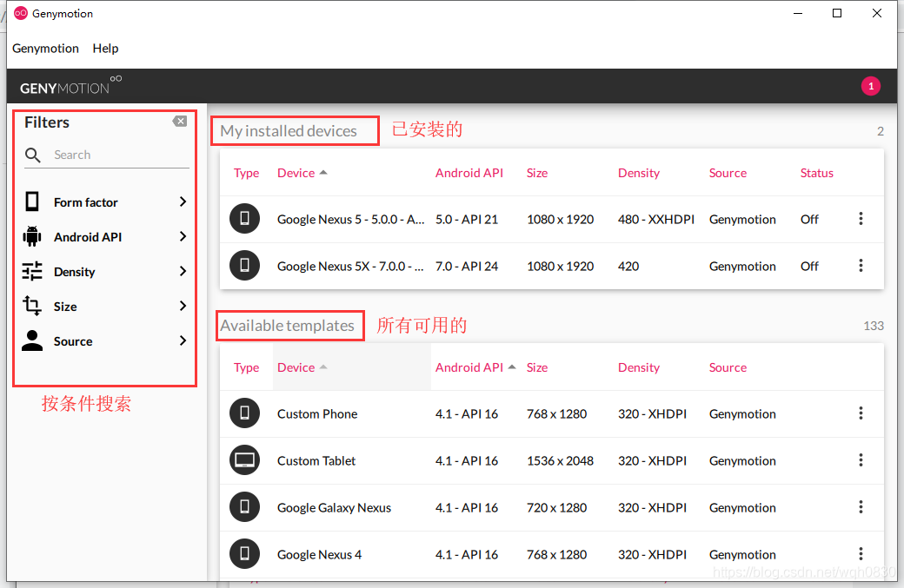Click the Source person icon

(32, 340)
